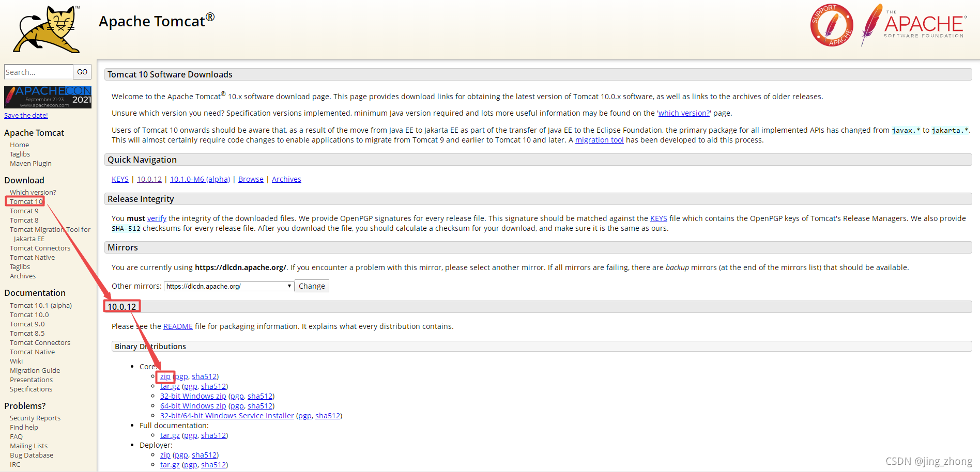Select Tomcat 8 under Download
This screenshot has width=980, height=472.
[24, 221]
